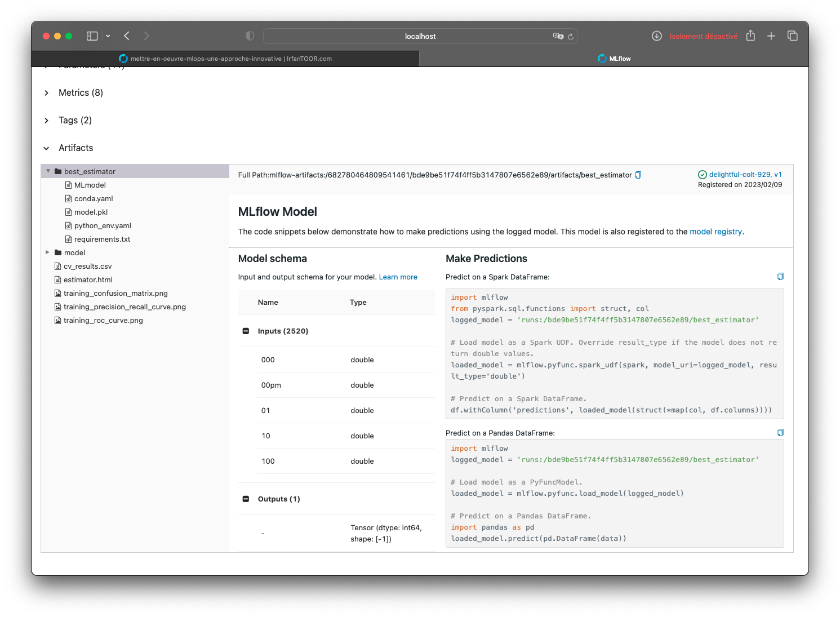View training_roc_curve.png artifact
This screenshot has width=840, height=617.
click(103, 320)
